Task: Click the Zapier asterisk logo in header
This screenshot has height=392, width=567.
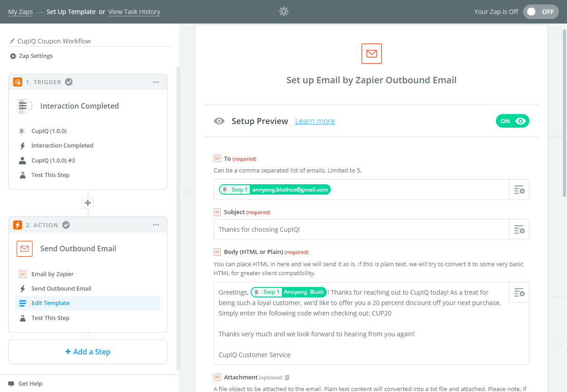Action: 284,12
